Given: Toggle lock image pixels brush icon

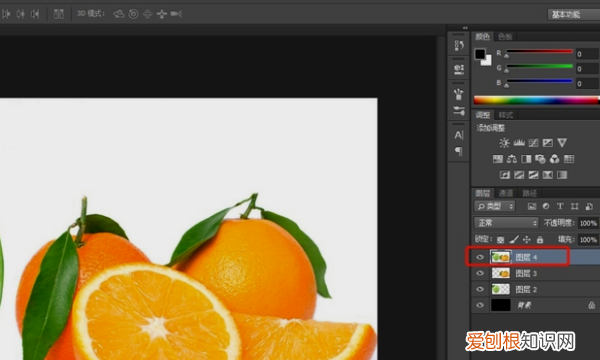Looking at the screenshot, I should (514, 240).
